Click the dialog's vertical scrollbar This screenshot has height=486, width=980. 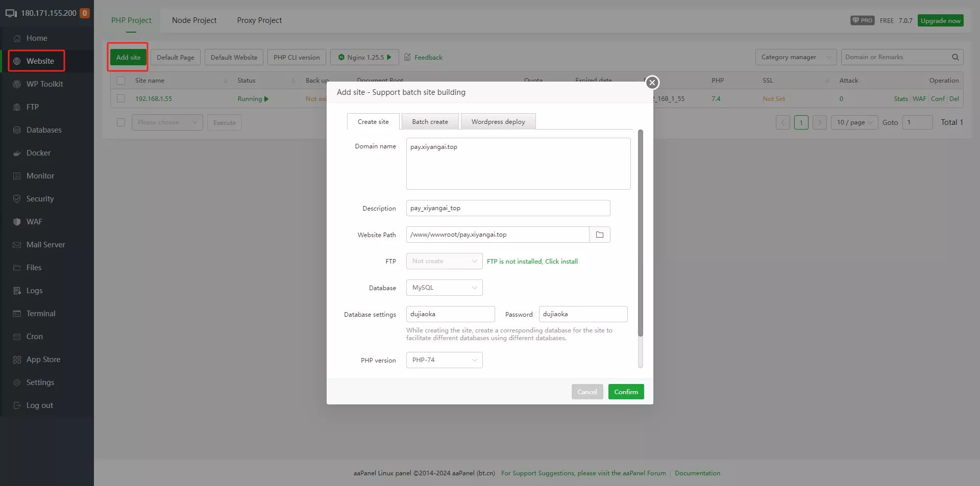click(641, 235)
